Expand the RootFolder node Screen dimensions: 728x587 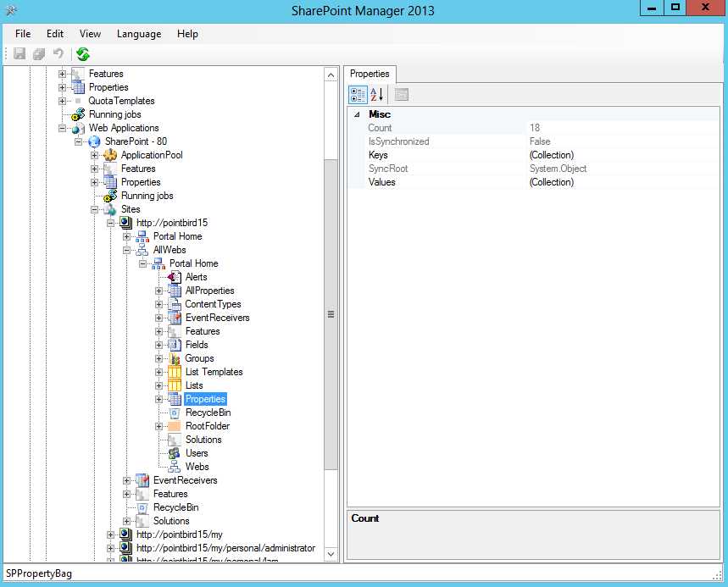point(158,426)
